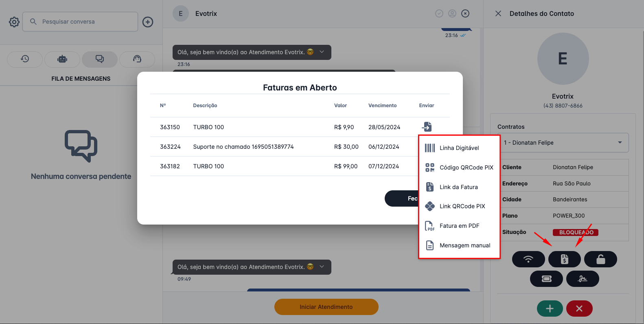Open the settings gear icon
Screen dimensions: 644x324
click(x=14, y=22)
